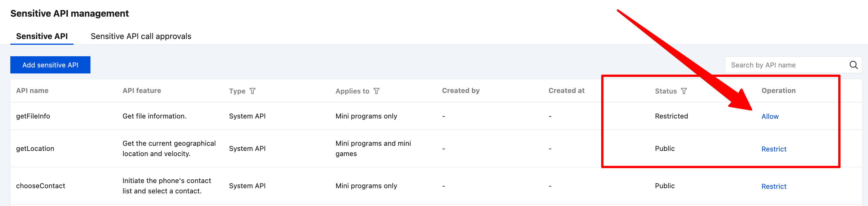Click the Created by column header
This screenshot has width=868, height=206.
click(x=460, y=90)
